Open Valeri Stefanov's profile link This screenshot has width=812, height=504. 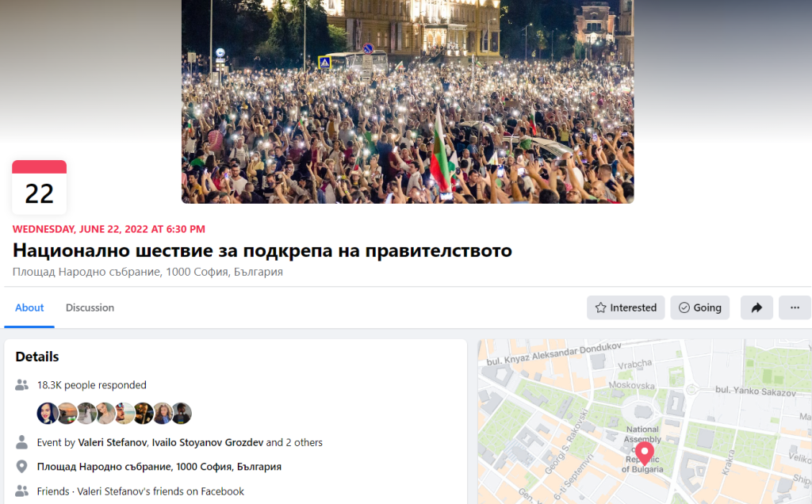tap(113, 442)
